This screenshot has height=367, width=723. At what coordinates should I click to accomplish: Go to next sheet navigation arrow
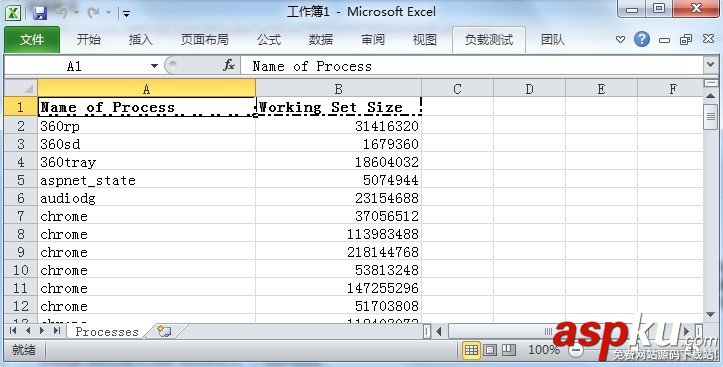[x=42, y=331]
